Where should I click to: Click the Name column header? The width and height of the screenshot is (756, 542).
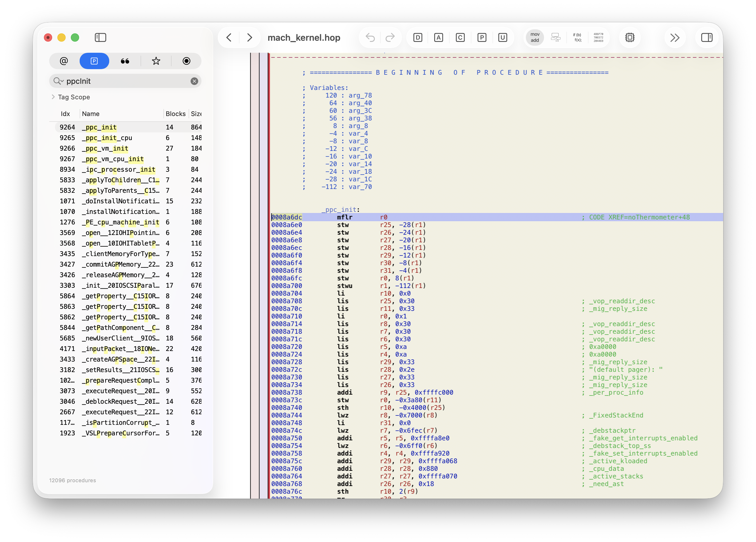click(x=90, y=114)
